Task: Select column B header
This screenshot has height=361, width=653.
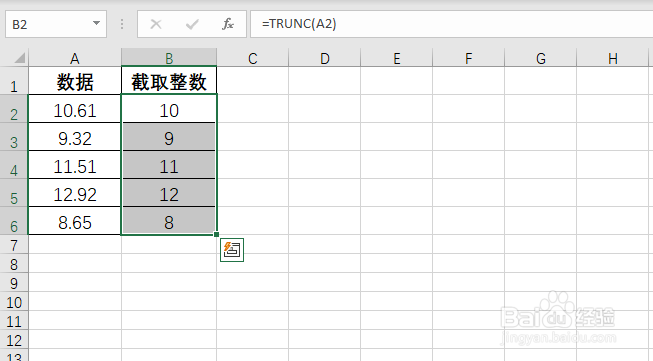Action: tap(169, 58)
